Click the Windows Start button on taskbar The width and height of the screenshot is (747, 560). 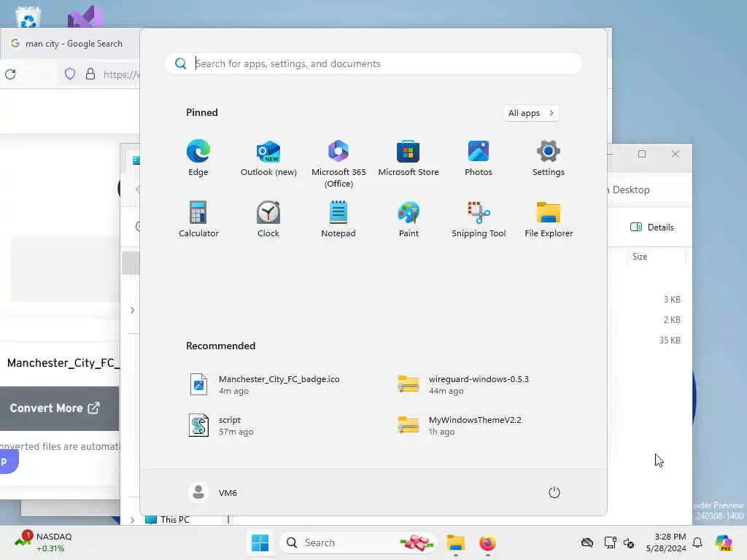[x=260, y=542]
